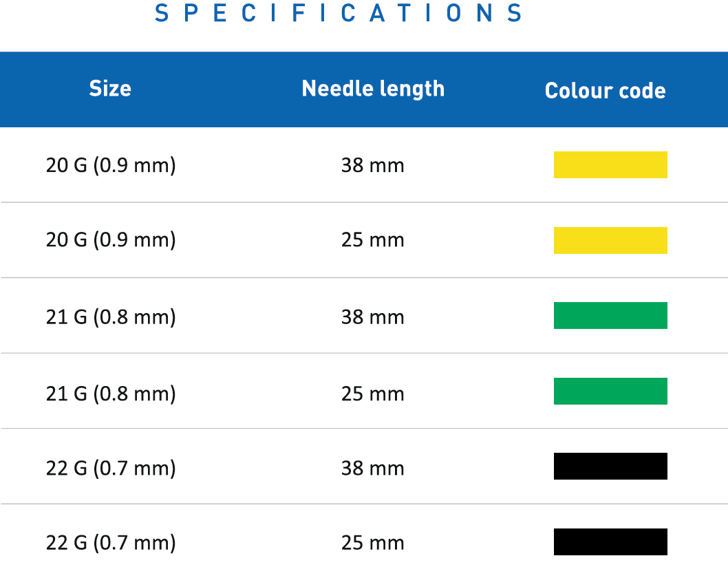
Task: Select the second 21 G (0.8 mm) size cell
Action: point(111,394)
